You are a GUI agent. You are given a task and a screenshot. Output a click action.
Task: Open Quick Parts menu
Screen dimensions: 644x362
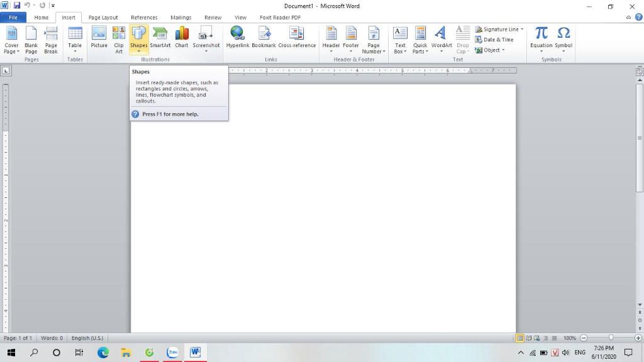pyautogui.click(x=420, y=40)
